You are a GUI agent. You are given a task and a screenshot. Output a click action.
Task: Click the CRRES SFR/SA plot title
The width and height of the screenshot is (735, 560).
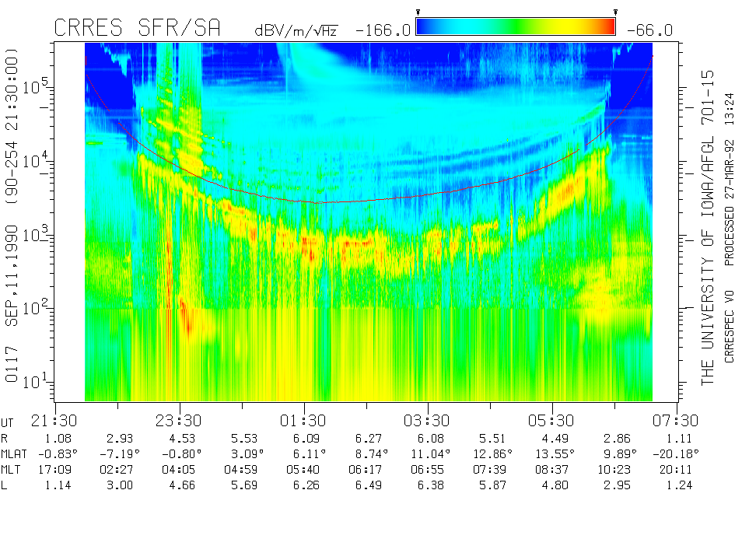[x=137, y=29]
